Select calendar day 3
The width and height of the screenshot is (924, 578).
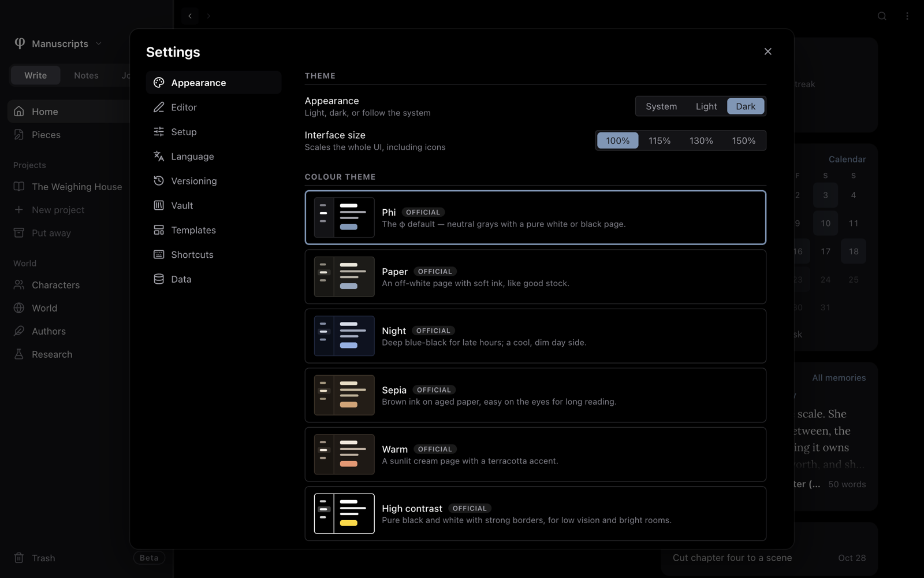tap(826, 195)
